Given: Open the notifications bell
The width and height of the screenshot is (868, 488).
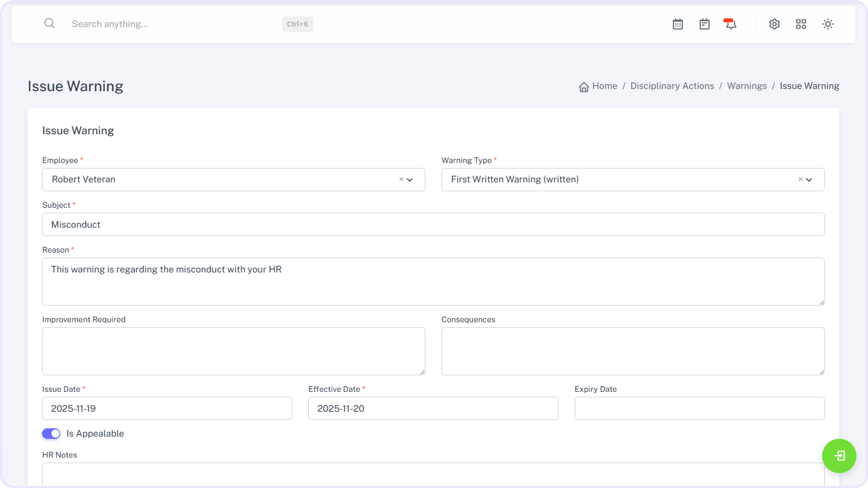Looking at the screenshot, I should [730, 24].
